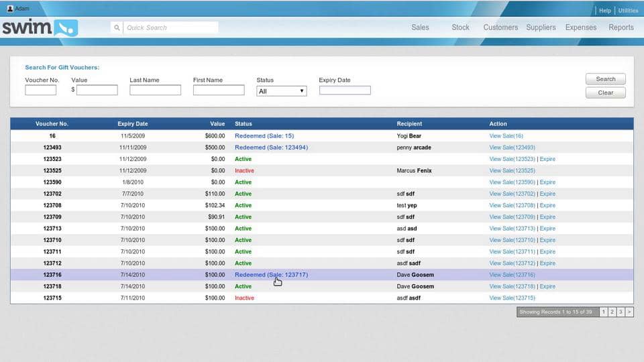Go to results page 1
644x362 pixels.
pyautogui.click(x=603, y=312)
